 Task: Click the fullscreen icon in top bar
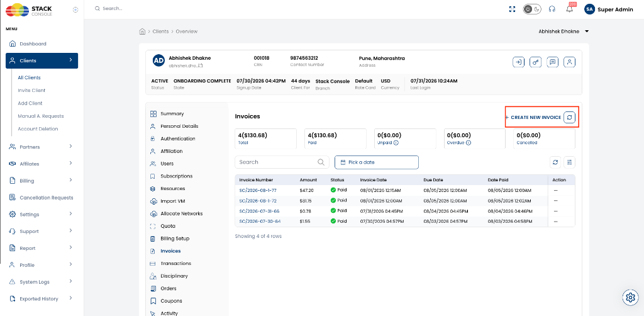click(512, 9)
